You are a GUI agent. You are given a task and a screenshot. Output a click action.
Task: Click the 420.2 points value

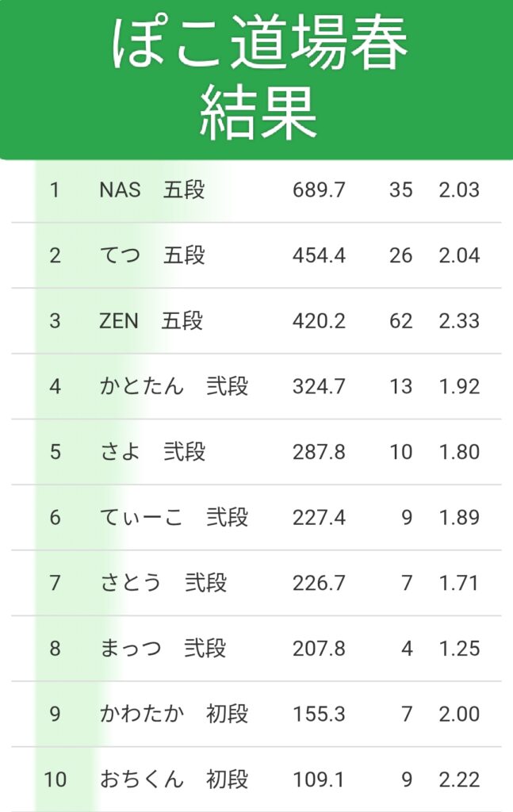[319, 321]
